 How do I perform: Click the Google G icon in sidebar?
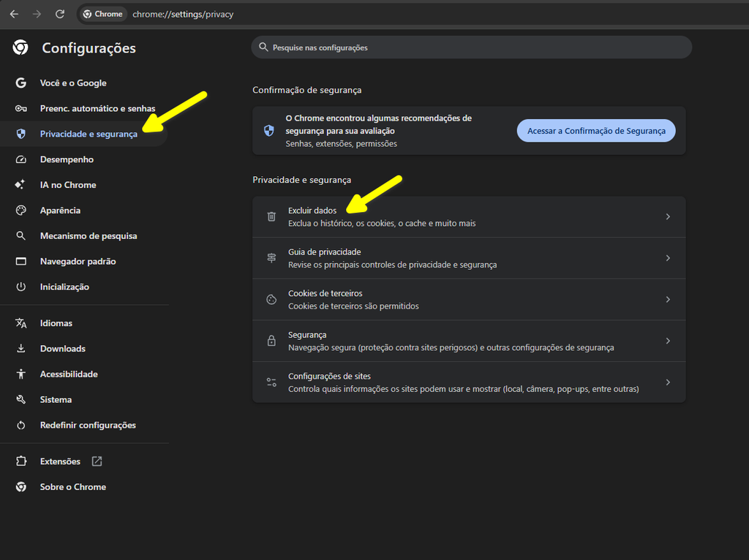[21, 83]
